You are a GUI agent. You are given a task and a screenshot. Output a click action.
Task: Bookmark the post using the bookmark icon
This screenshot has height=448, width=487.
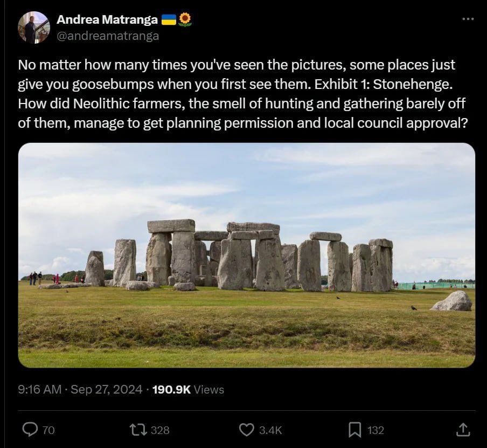point(354,430)
